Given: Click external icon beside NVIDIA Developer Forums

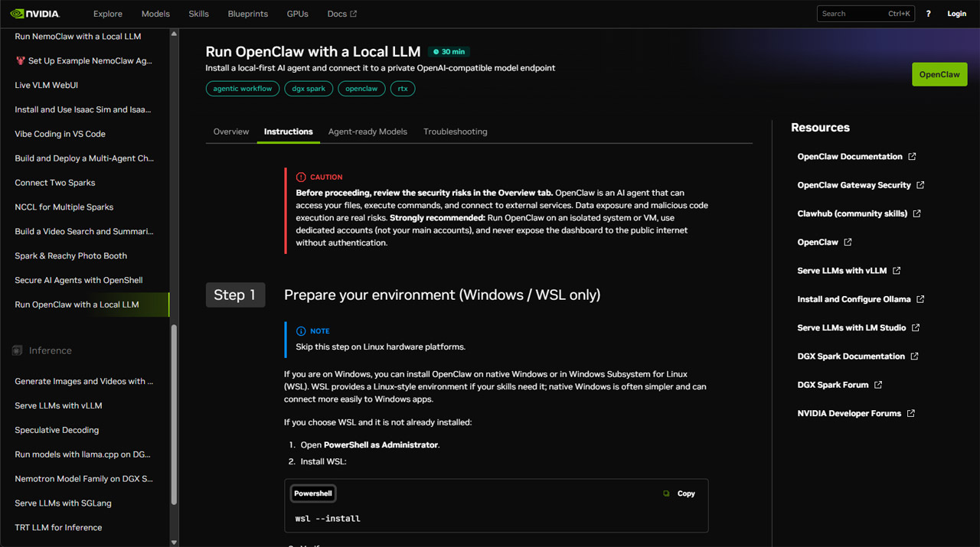Looking at the screenshot, I should (910, 413).
